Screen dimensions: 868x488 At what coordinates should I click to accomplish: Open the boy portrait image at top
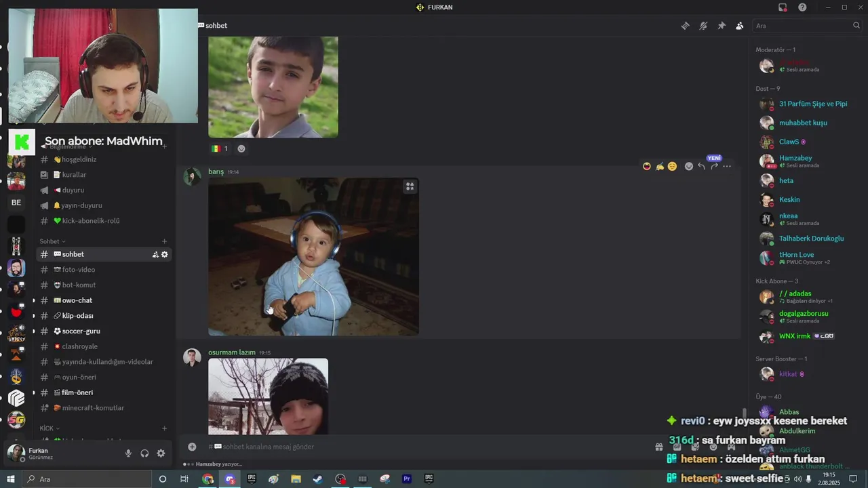coord(273,87)
